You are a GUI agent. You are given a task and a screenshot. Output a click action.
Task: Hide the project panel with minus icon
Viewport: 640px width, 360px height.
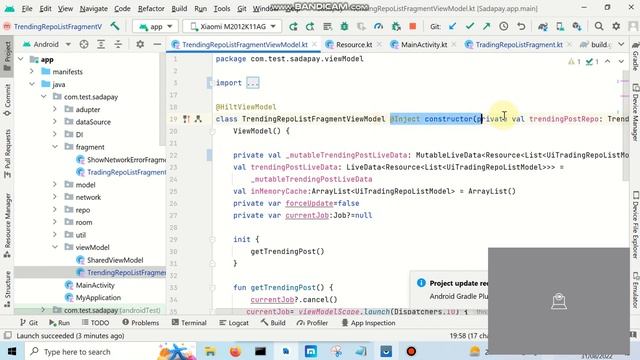pyautogui.click(x=157, y=44)
